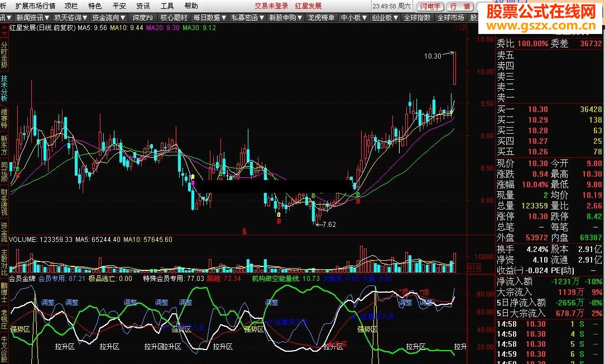The width and height of the screenshot is (605, 364).
Task: Click the 交易未登录 status link
Action: (271, 6)
